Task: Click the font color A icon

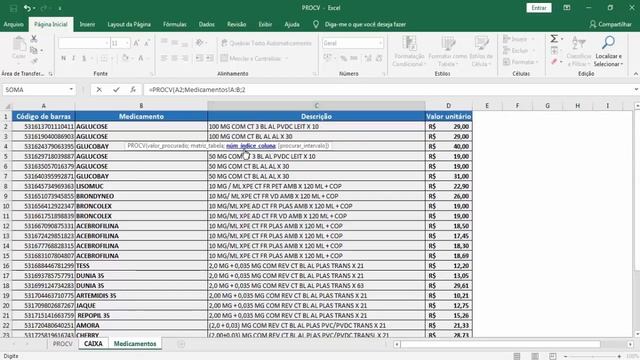Action: click(140, 58)
